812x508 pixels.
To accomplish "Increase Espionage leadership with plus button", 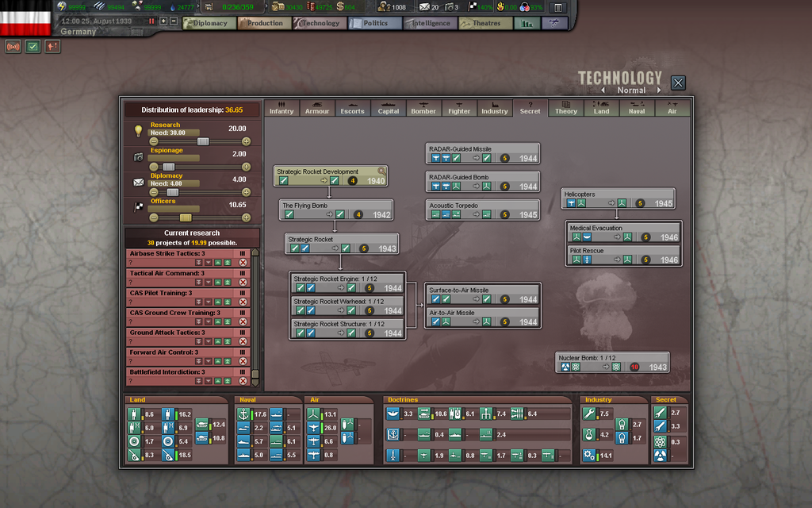I will click(x=247, y=167).
